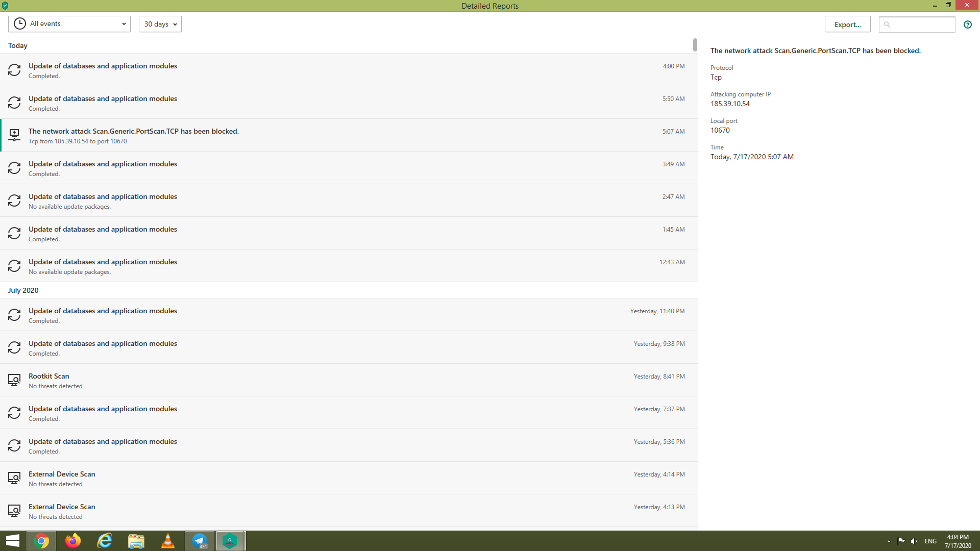Viewport: 980px width, 551px height.
Task: Open Telegram from the taskbar
Action: tap(200, 541)
